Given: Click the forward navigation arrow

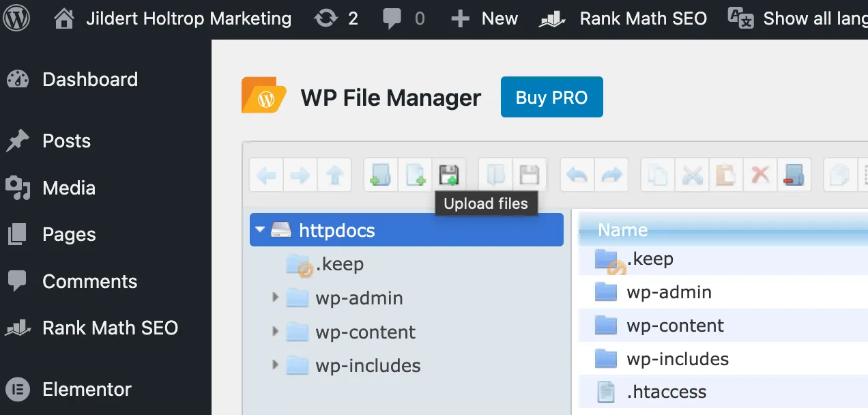Looking at the screenshot, I should tap(300, 175).
